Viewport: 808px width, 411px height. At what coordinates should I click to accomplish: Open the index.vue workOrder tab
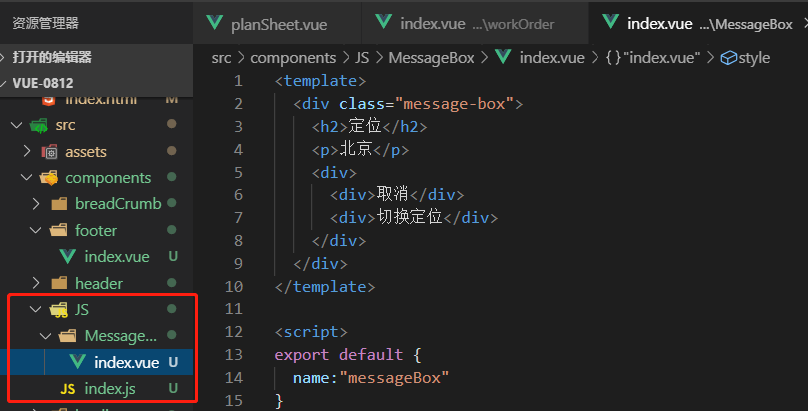[x=475, y=24]
